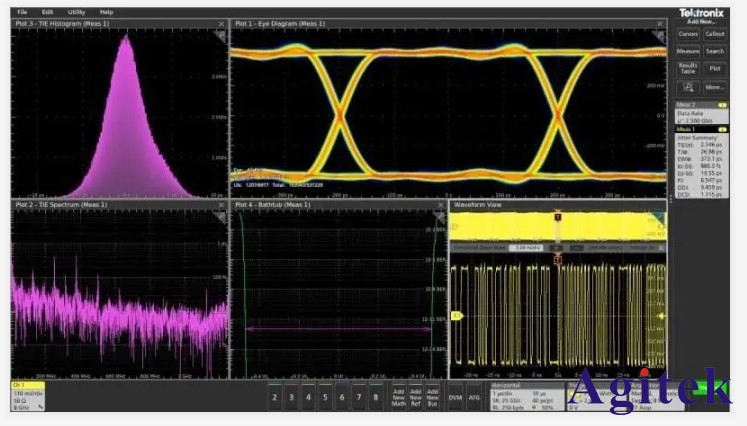The image size is (747, 426).
Task: Close the Eye Diagram plot
Action: point(662,23)
